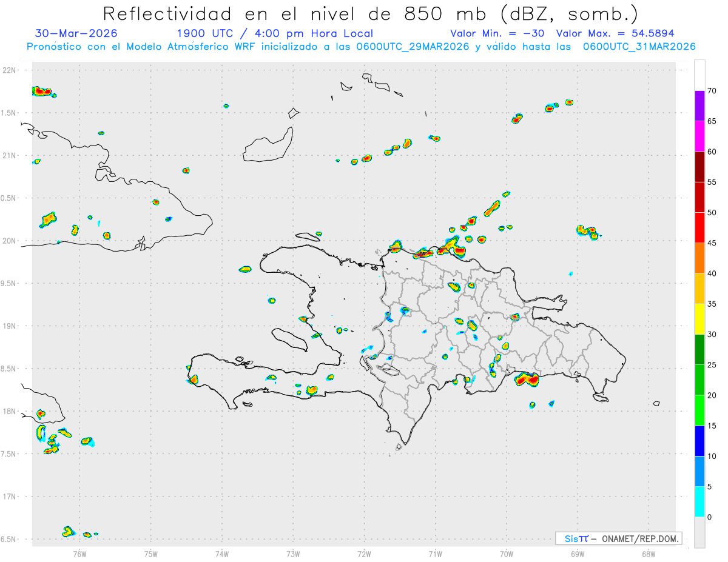Select the yellow 30-35 dBZ color band
The height and width of the screenshot is (562, 728).
tap(699, 319)
